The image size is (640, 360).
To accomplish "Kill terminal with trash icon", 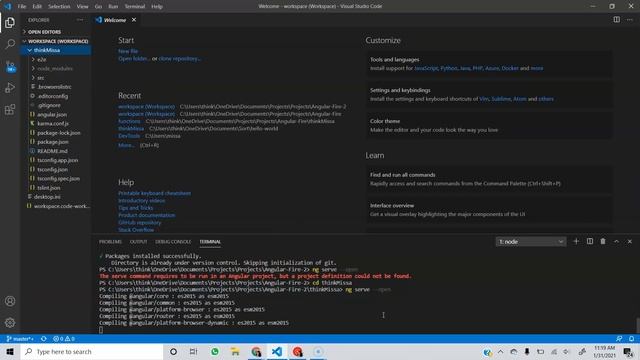I will (603, 242).
